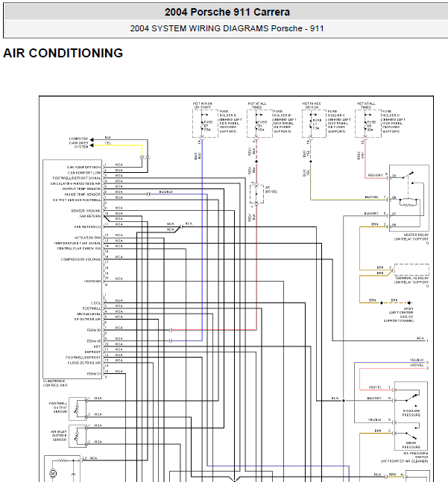The width and height of the screenshot is (448, 482).
Task: Click '2004 SYSTEM WIRING DIAGRAMS Porsche - 911' subtitle
Action: [227, 28]
